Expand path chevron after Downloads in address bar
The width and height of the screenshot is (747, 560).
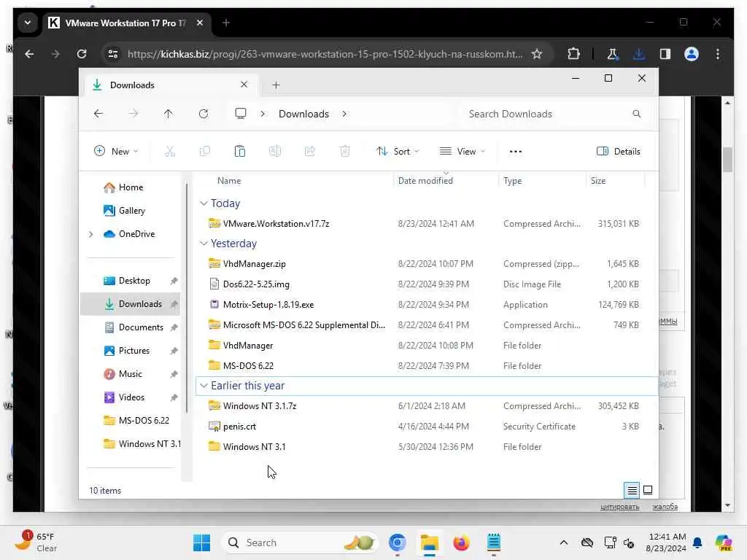tap(344, 114)
